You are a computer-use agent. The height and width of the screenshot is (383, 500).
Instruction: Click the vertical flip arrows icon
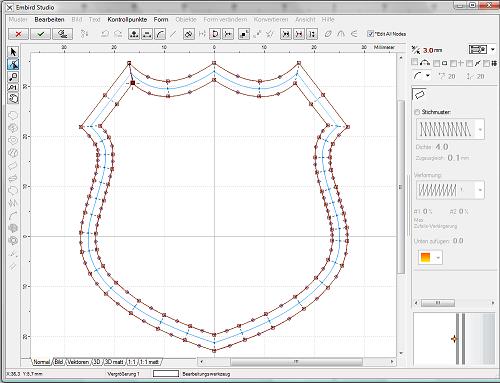pos(312,34)
